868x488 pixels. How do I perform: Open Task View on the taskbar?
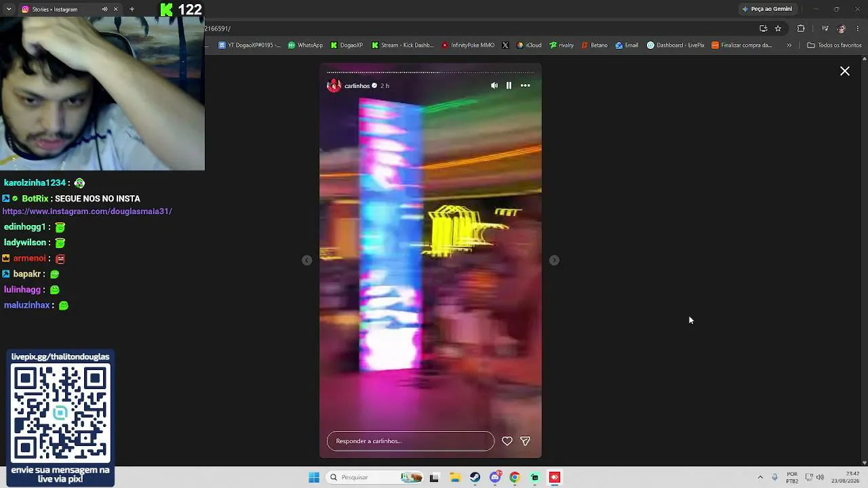click(434, 477)
